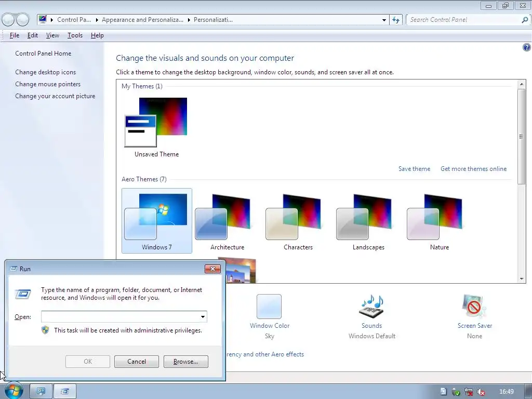The height and width of the screenshot is (399, 532).
Task: Click the theme list scroll up arrow
Action: tap(522, 84)
